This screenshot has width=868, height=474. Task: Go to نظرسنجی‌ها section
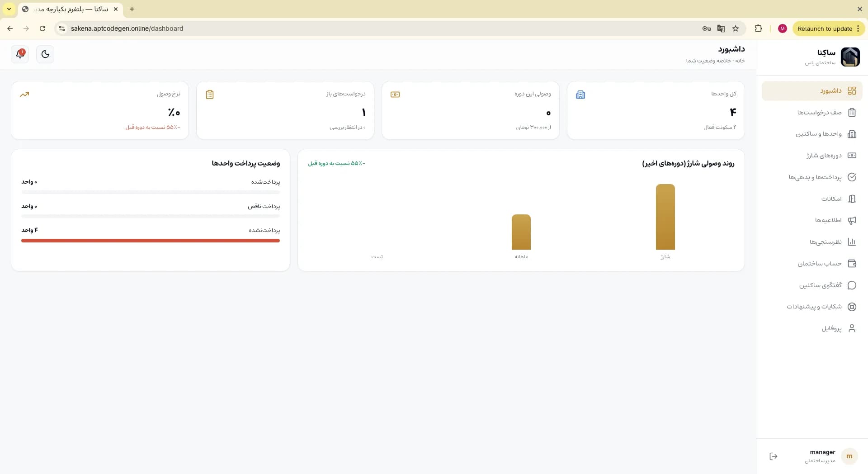tap(812, 242)
